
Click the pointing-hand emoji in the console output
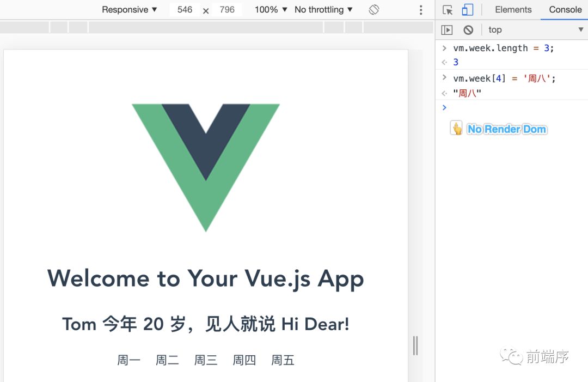(x=457, y=129)
